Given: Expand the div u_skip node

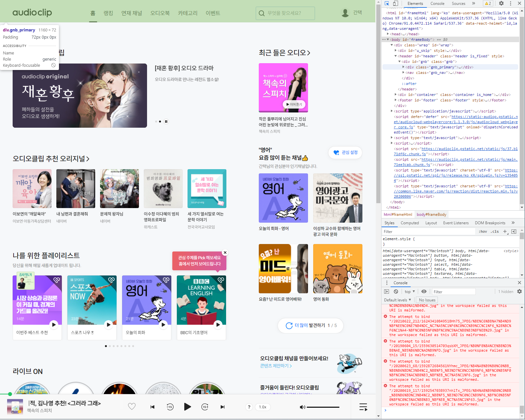Looking at the screenshot, I should 395,51.
